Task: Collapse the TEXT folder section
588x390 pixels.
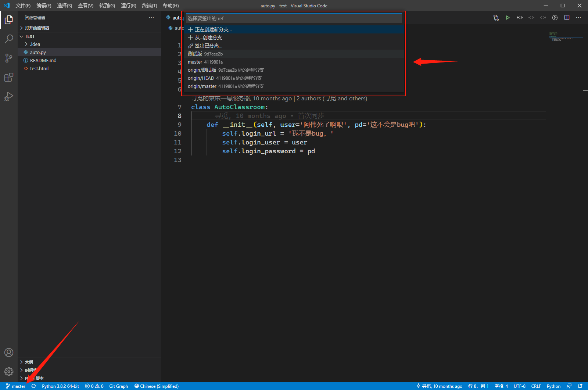Action: pos(89,36)
